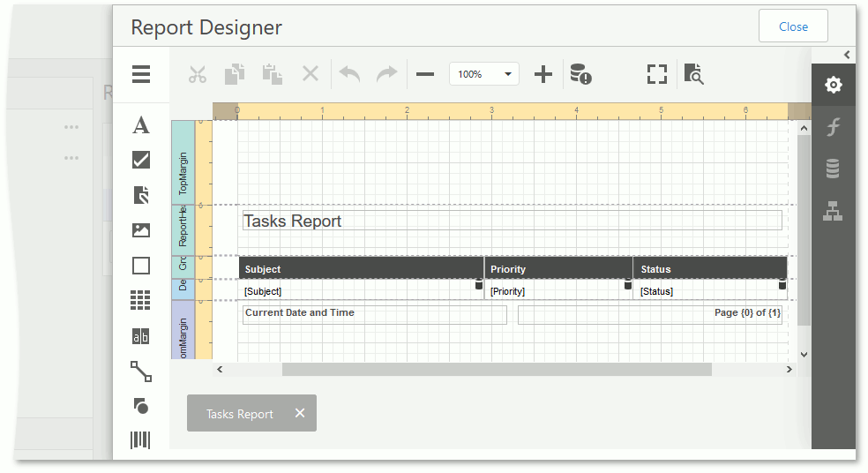The height and width of the screenshot is (473, 868).
Task: Click the vertical scrollbar thumb
Action: [804, 229]
